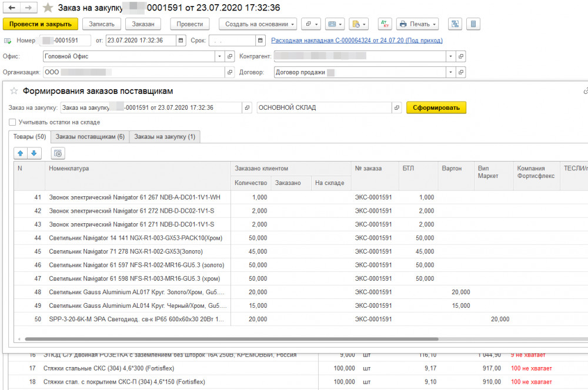Image resolution: width=588 pixels, height=390 pixels.
Task: Click the back navigation arrow
Action: (12, 8)
